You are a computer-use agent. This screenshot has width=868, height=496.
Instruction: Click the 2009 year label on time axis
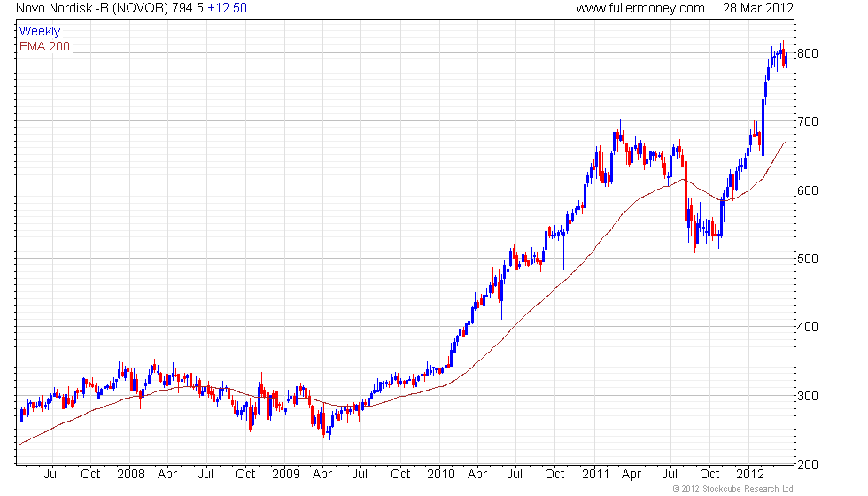click(x=286, y=475)
